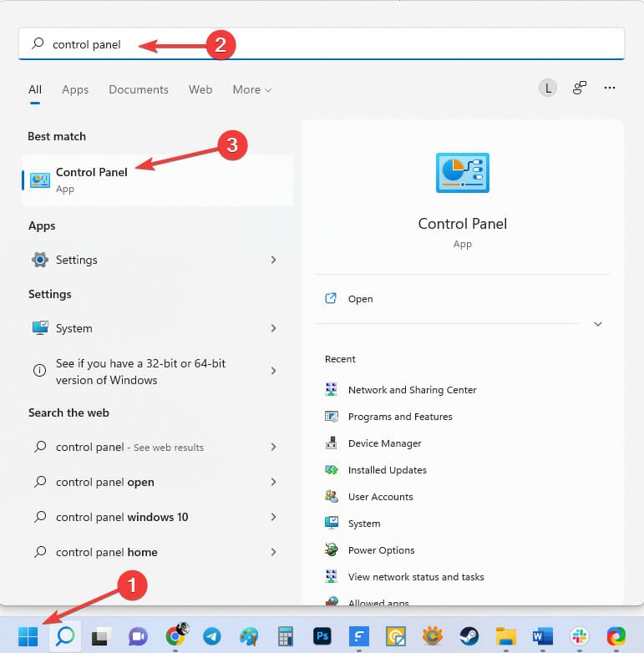Image resolution: width=644 pixels, height=653 pixels.
Task: Expand arrow beside 'control panel open'
Action: coord(273,482)
